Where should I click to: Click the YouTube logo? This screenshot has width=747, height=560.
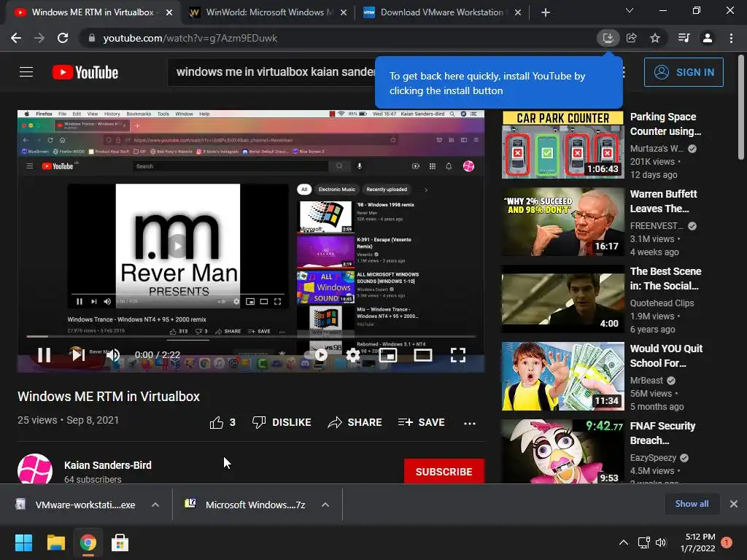click(85, 72)
